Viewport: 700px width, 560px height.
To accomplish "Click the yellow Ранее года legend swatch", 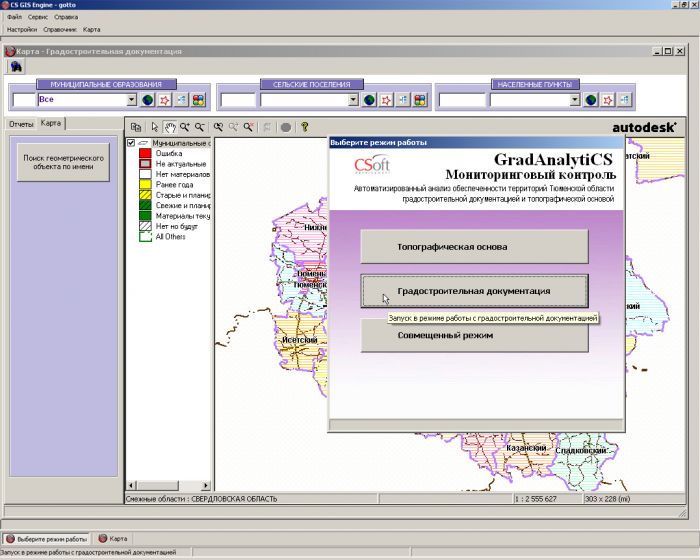I will (145, 184).
